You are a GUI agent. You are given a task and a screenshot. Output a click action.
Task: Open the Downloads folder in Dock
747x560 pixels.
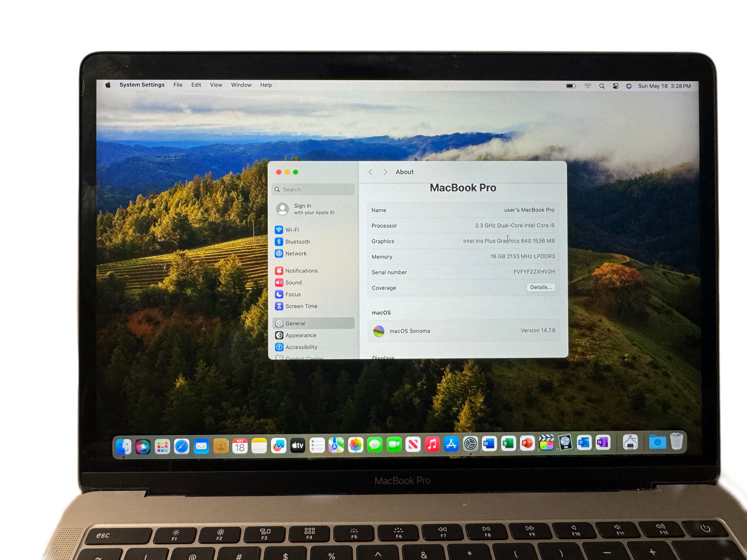coord(658,442)
